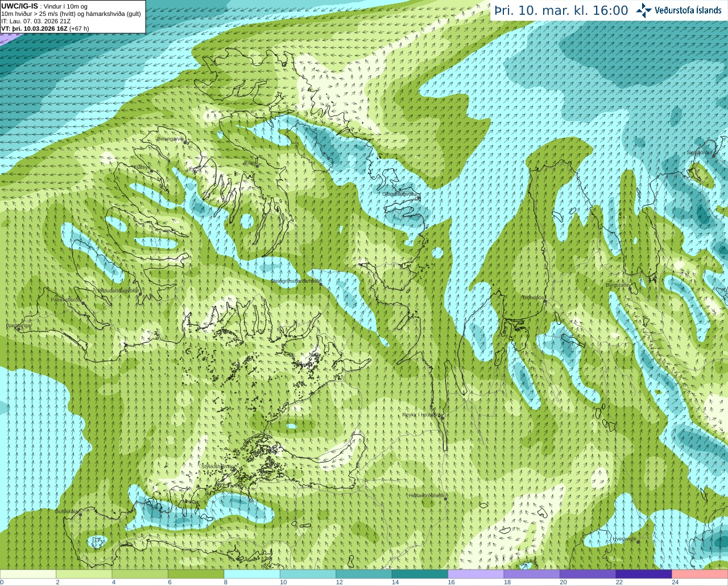
Task: Click the light green 4–6 m/s legend swatch
Action: tap(140, 574)
